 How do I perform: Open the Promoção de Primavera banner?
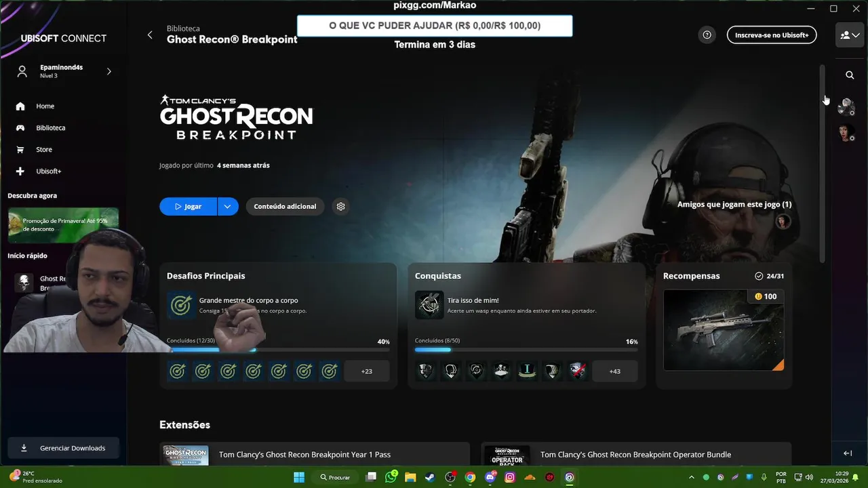click(63, 225)
